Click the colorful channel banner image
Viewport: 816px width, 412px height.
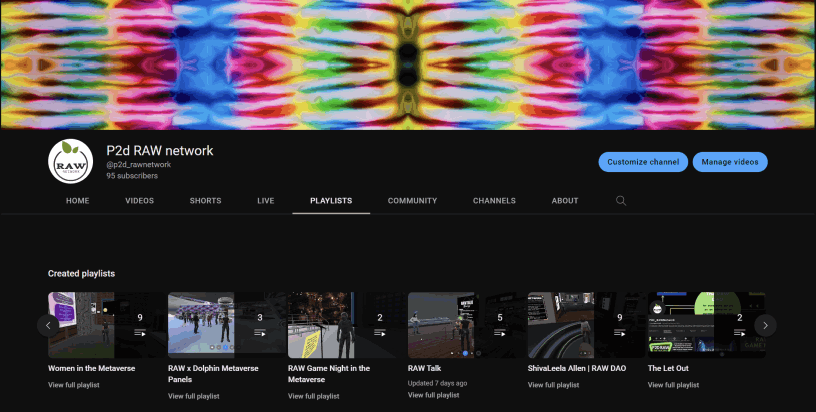pyautogui.click(x=408, y=65)
